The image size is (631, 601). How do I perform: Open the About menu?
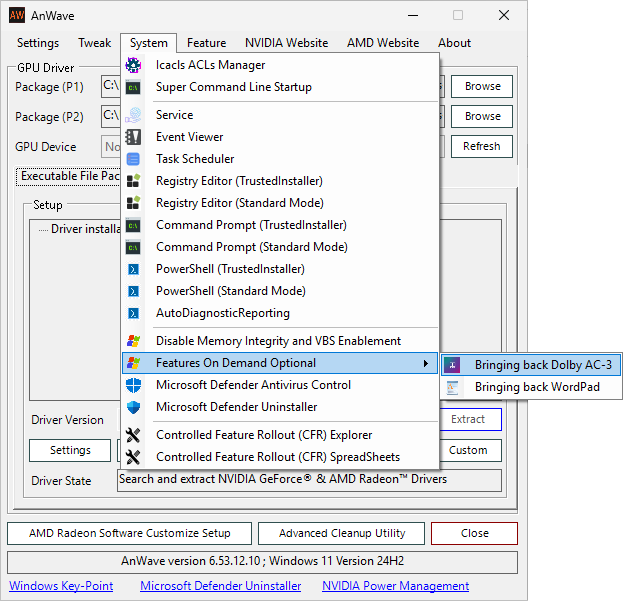454,43
